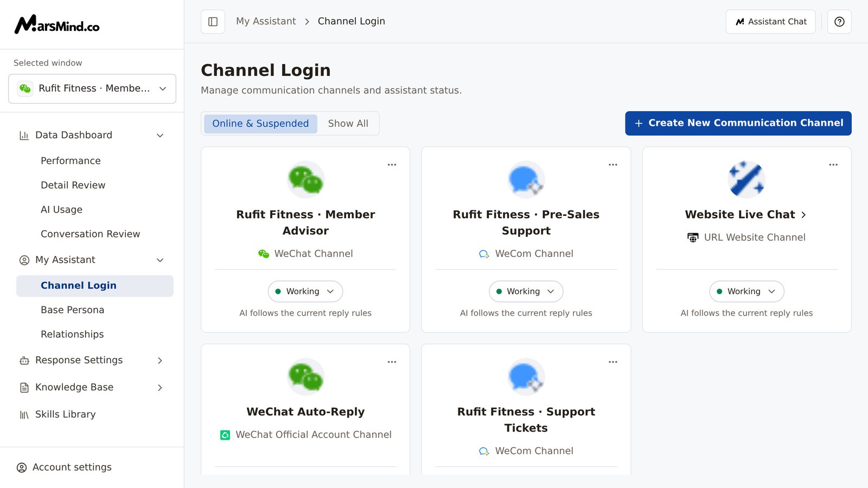Select Channel Login in sidebar

95,286
